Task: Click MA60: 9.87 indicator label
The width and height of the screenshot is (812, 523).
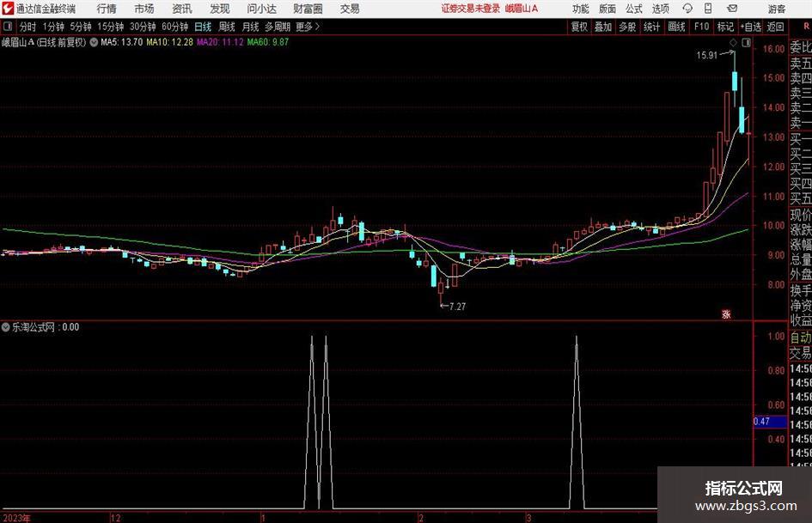Action: click(x=268, y=42)
